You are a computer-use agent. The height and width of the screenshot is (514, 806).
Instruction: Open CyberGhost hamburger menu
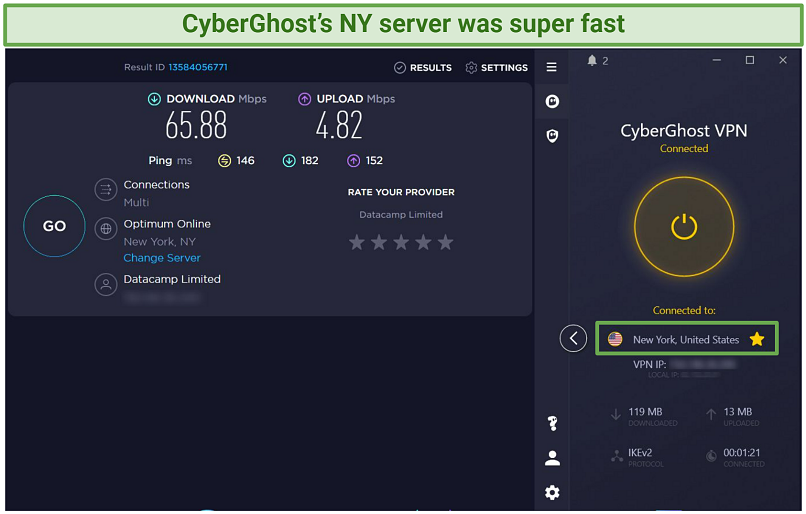(x=552, y=67)
